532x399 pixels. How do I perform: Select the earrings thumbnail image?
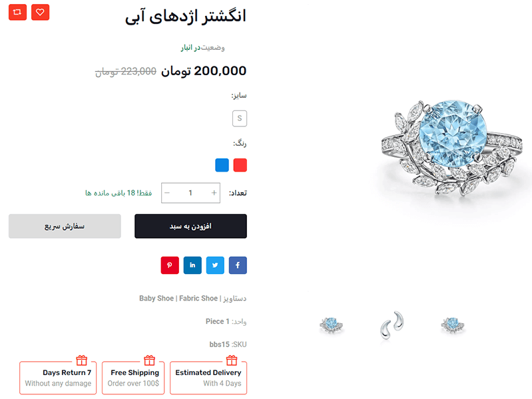(x=392, y=325)
